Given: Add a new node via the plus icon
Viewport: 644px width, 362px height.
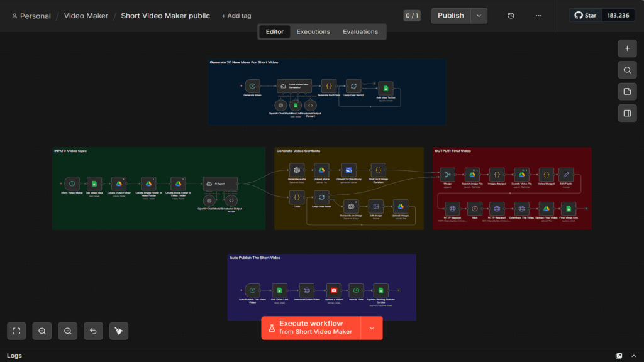Looking at the screenshot, I should (x=627, y=48).
